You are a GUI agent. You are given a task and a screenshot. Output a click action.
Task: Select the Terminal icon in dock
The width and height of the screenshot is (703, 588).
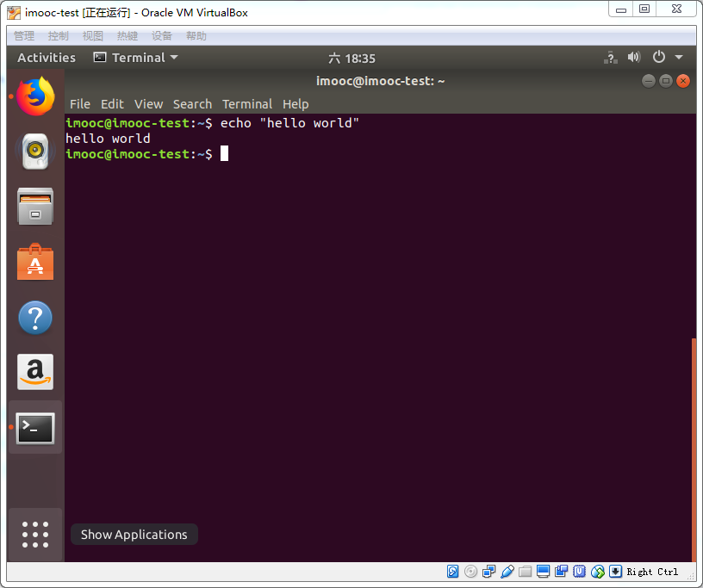[x=35, y=428]
